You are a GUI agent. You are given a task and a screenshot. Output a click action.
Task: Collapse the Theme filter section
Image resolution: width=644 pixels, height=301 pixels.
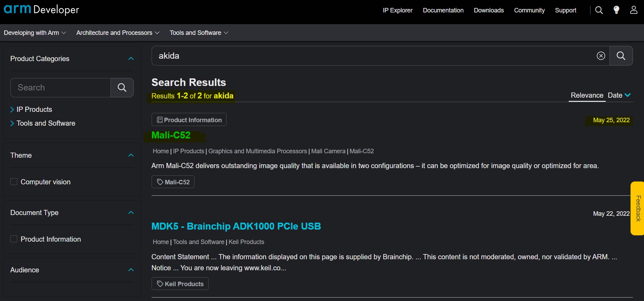(x=131, y=155)
